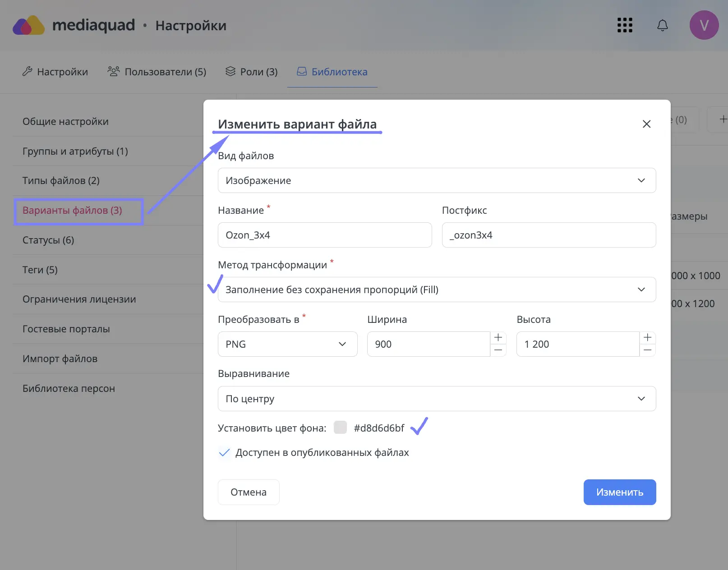Click the Настройки page title
The image size is (728, 570).
tap(191, 26)
